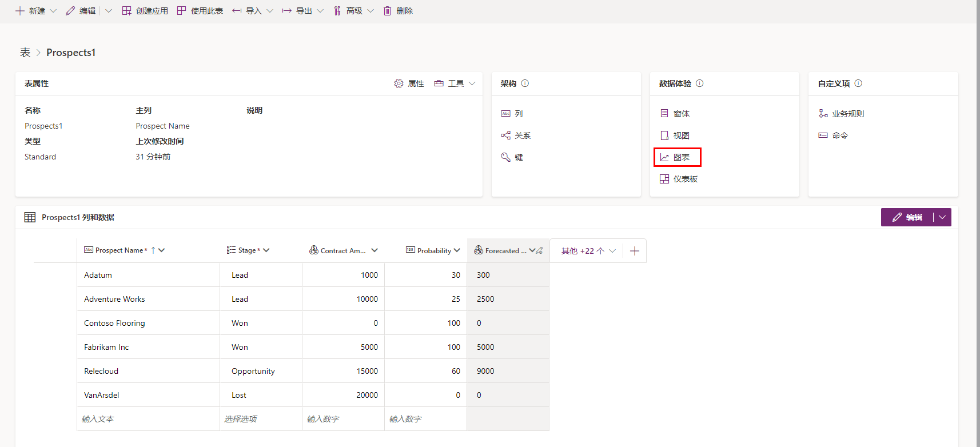
Task: Open 图表 under 数据体验
Action: click(675, 157)
